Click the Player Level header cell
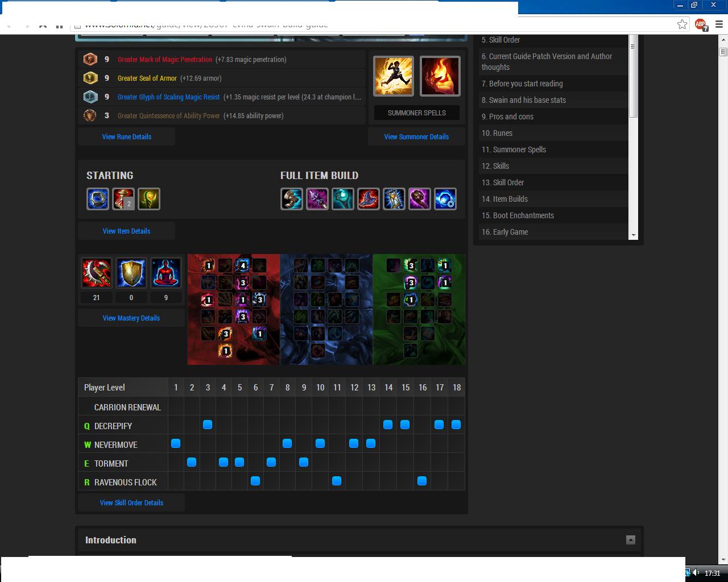Viewport: 728px width, 582px height. coord(123,387)
